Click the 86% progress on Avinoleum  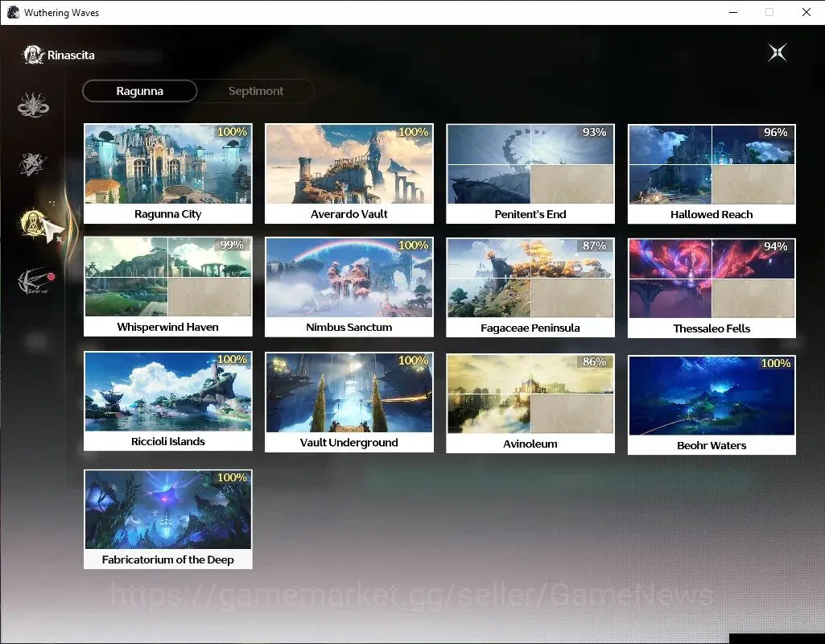594,361
